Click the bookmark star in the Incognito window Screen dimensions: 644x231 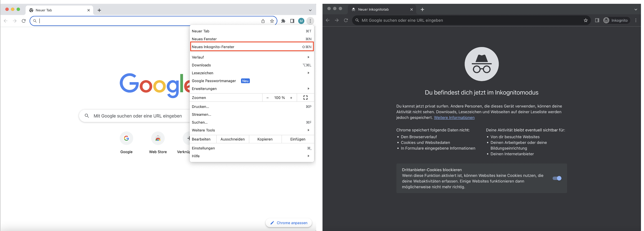[586, 20]
